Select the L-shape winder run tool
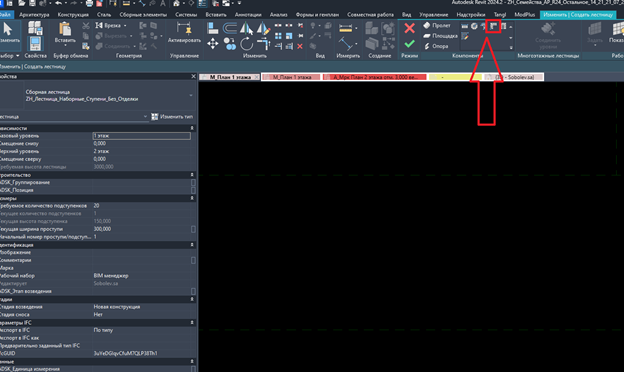Viewport: 624px width, 372px height. [x=493, y=26]
